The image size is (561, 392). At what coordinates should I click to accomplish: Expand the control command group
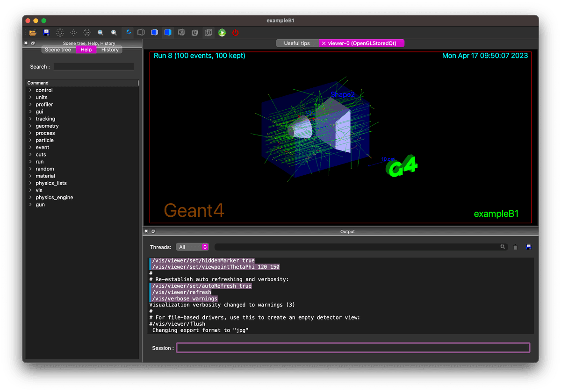click(x=30, y=90)
